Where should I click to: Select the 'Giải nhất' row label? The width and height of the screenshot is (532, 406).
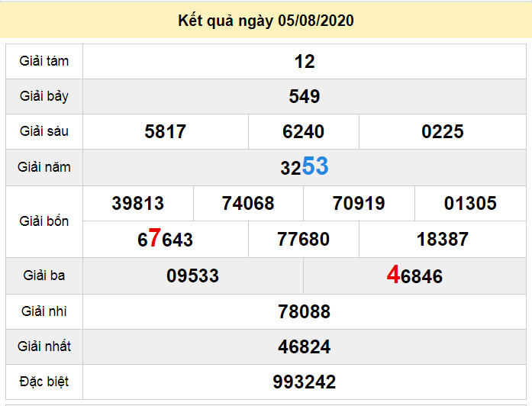coord(44,346)
